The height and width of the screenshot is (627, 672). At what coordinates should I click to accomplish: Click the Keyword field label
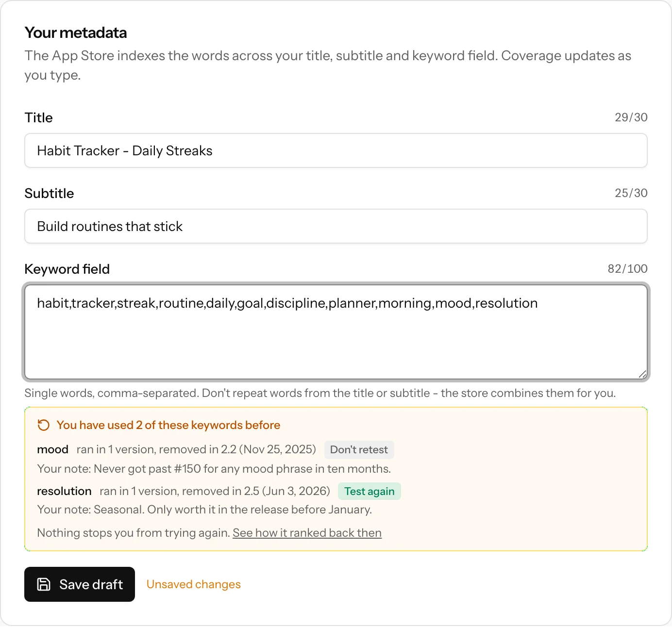pos(67,269)
